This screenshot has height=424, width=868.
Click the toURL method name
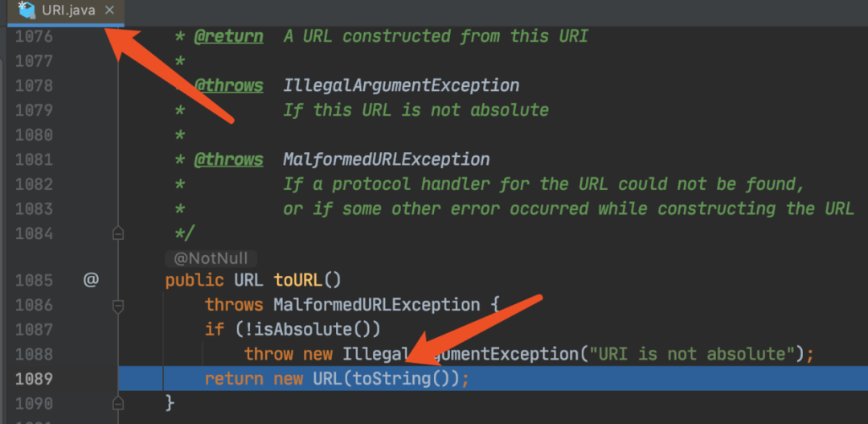pos(297,280)
